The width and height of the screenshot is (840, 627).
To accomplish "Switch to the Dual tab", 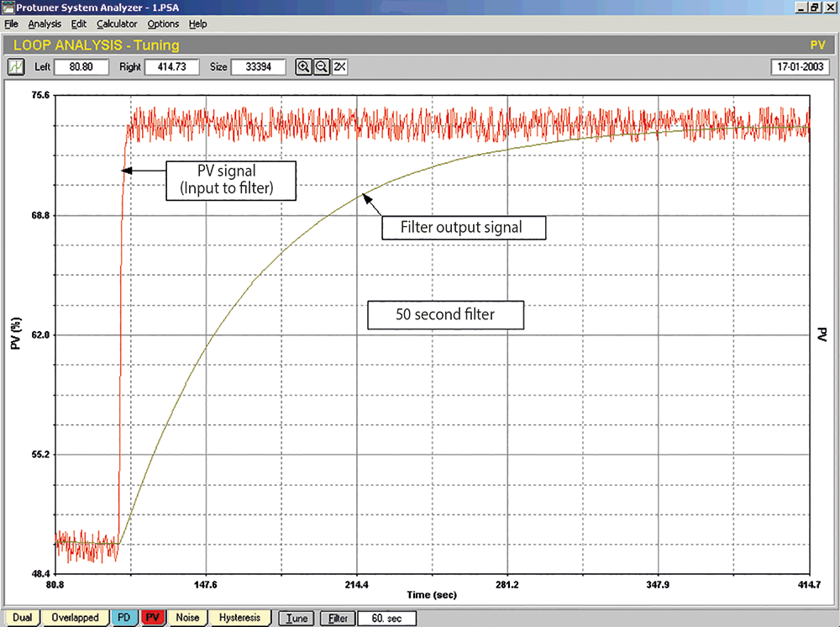I will point(23,618).
